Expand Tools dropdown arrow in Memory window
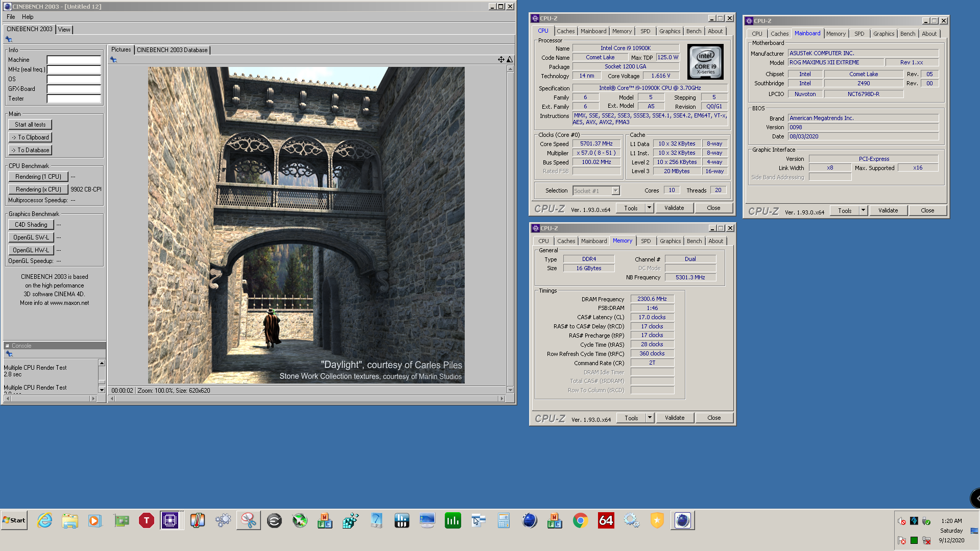Viewport: 980px width, 551px height. click(x=650, y=418)
